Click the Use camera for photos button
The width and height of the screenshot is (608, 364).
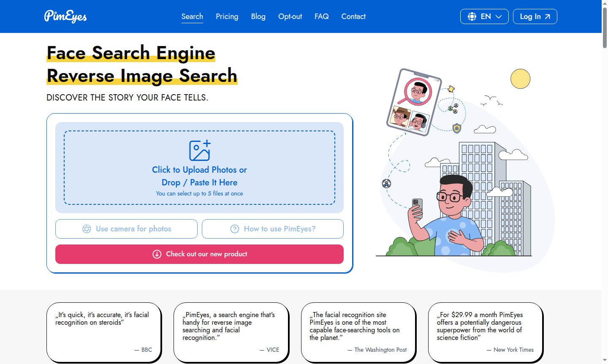(x=126, y=228)
